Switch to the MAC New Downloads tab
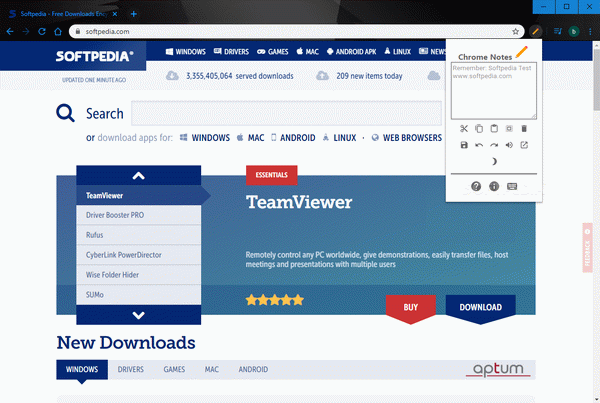The height and width of the screenshot is (403, 600). 212,370
